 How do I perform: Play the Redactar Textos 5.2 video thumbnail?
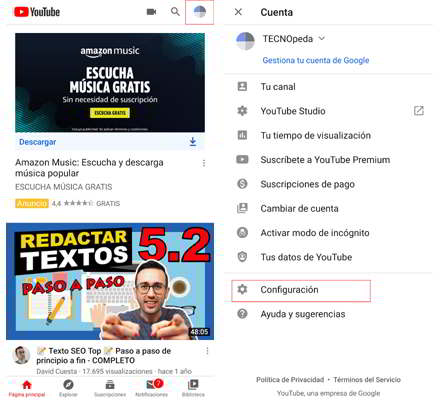click(110, 281)
